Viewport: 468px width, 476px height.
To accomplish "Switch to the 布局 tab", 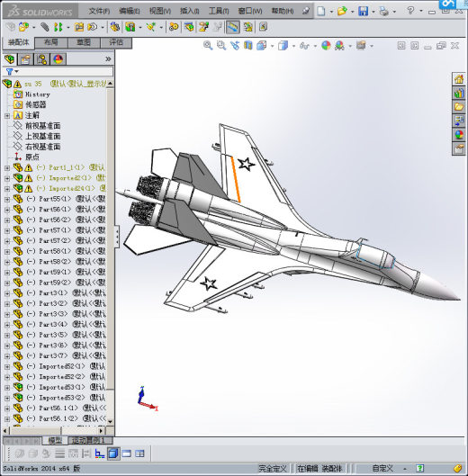I will pos(51,42).
